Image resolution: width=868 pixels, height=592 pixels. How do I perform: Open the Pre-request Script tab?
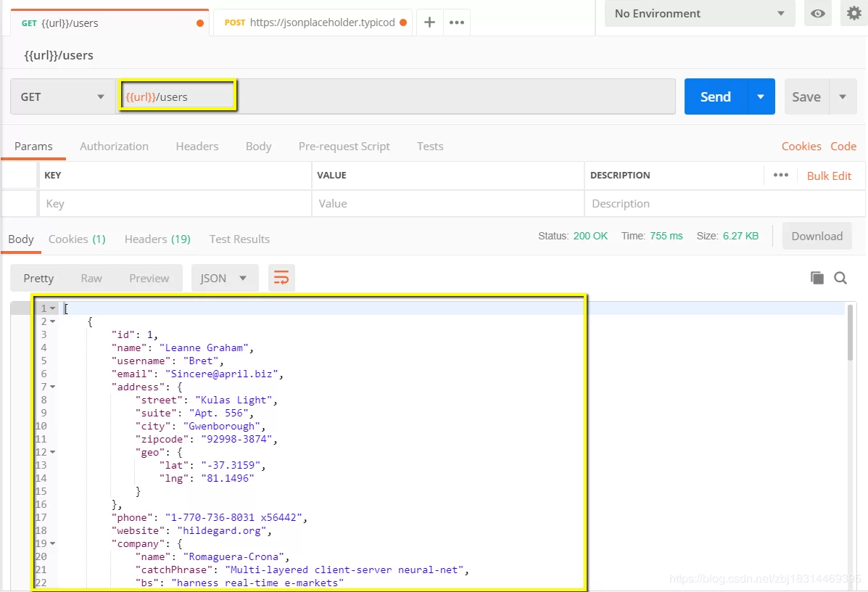[x=344, y=147]
